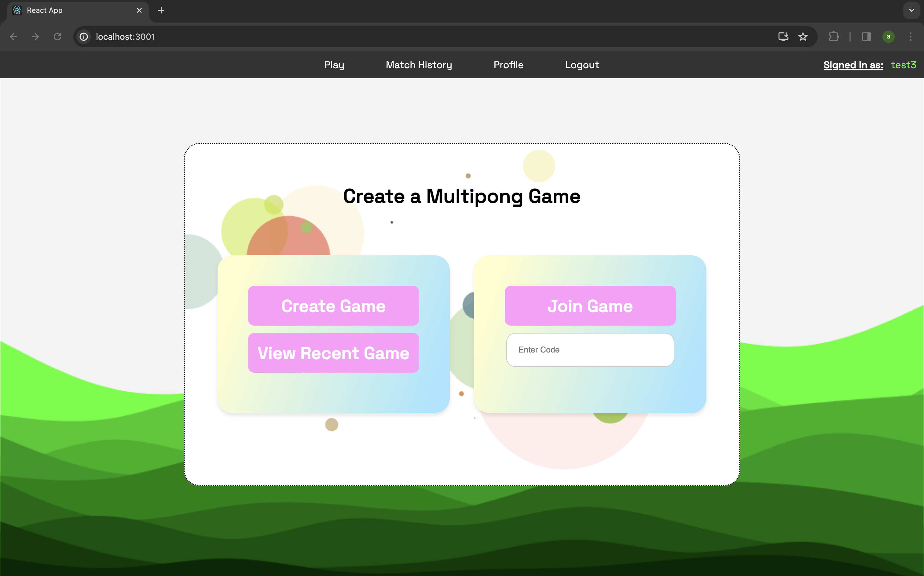Open the Match History nav item
The height and width of the screenshot is (576, 924).
pos(419,65)
